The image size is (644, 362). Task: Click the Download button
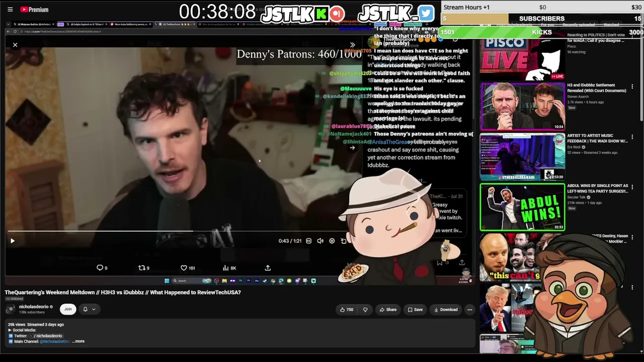[445, 310]
